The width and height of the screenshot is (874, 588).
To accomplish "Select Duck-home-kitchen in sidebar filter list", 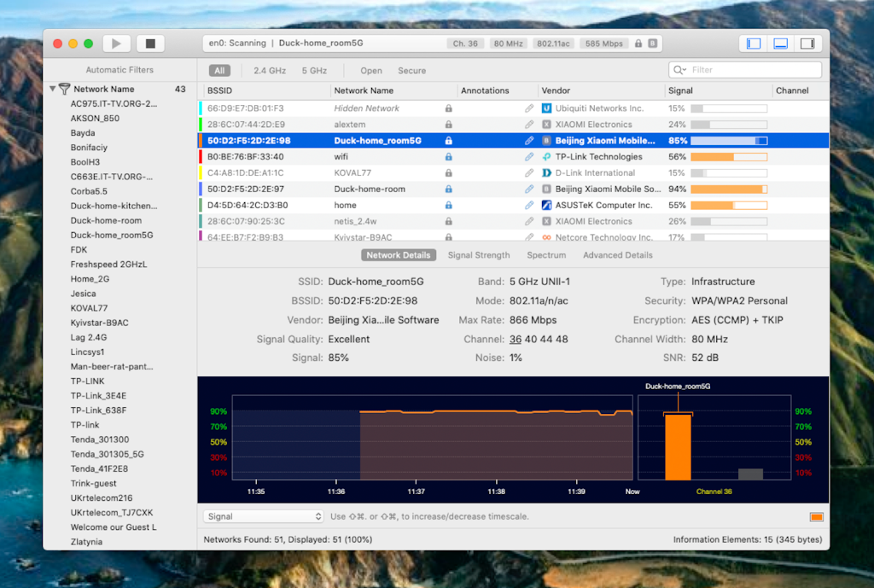I will 113,206.
